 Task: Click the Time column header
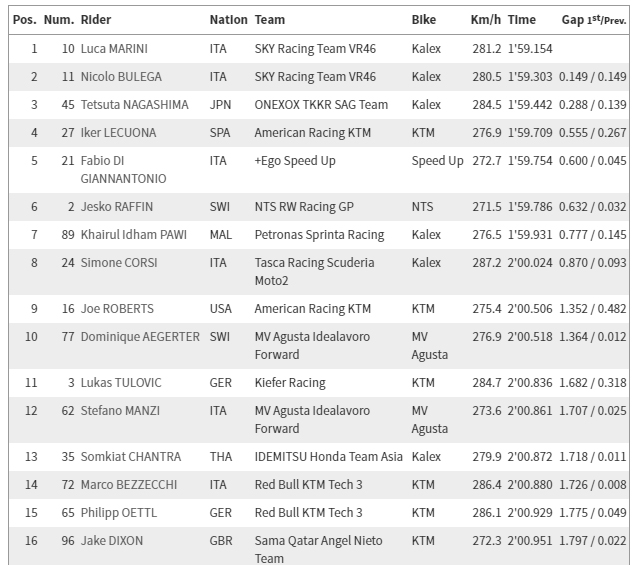pyautogui.click(x=521, y=20)
